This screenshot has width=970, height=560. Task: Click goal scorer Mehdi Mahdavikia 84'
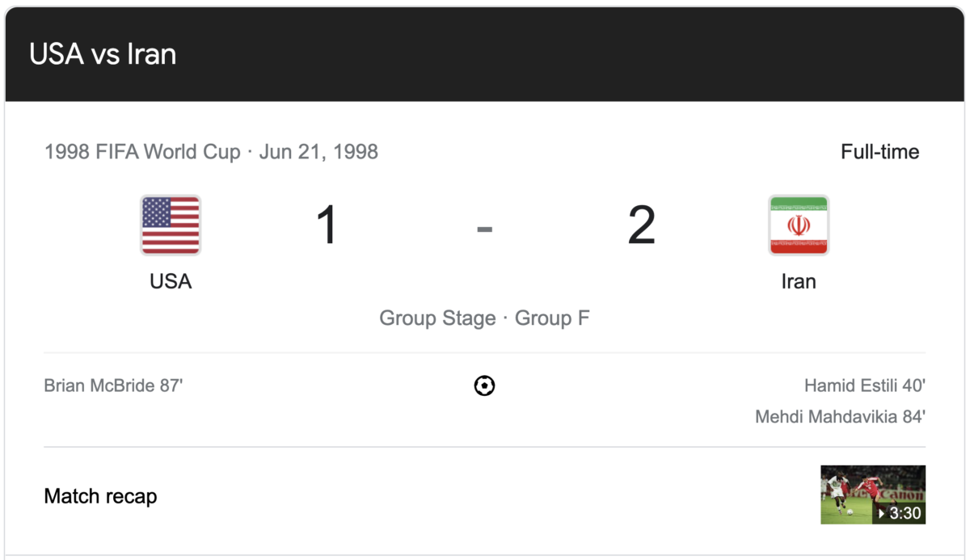coord(841,417)
